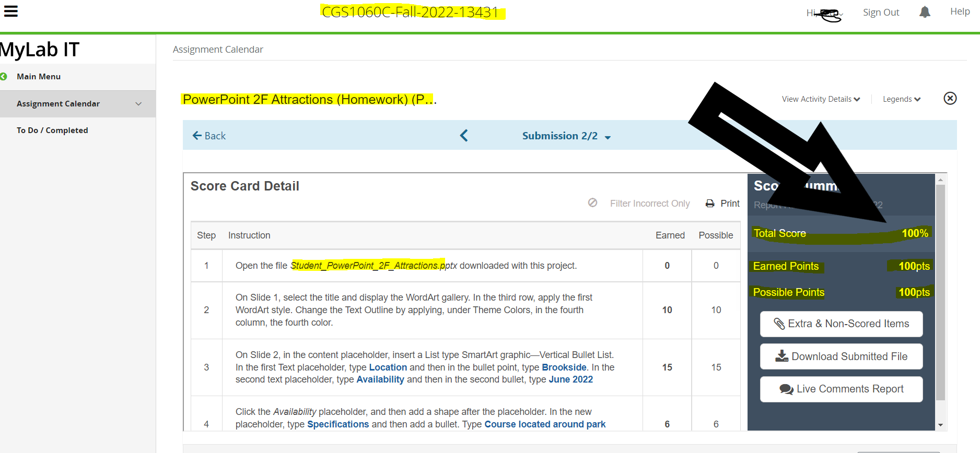Viewport: 980px width, 453px height.
Task: Click the green Main Menu back icon
Action: [4, 76]
